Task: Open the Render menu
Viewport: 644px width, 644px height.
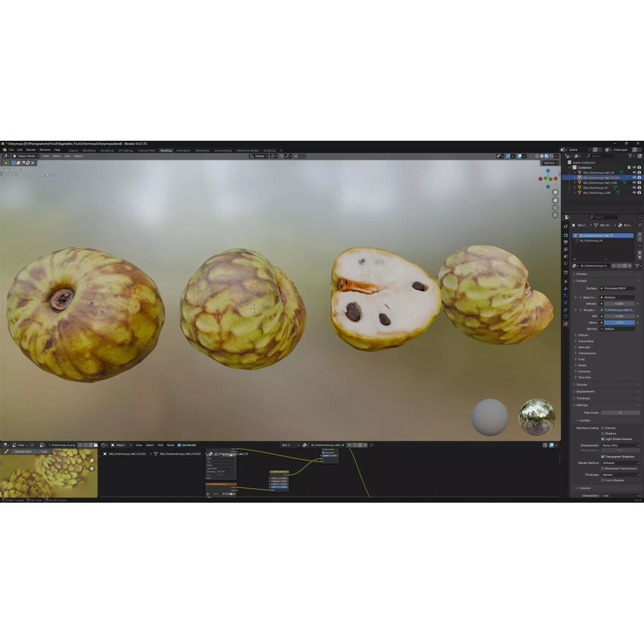Action: coord(31,150)
